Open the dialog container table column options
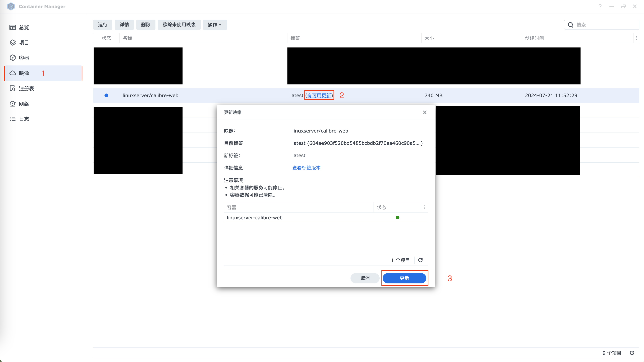Screen dimensions: 644x362 [424, 207]
